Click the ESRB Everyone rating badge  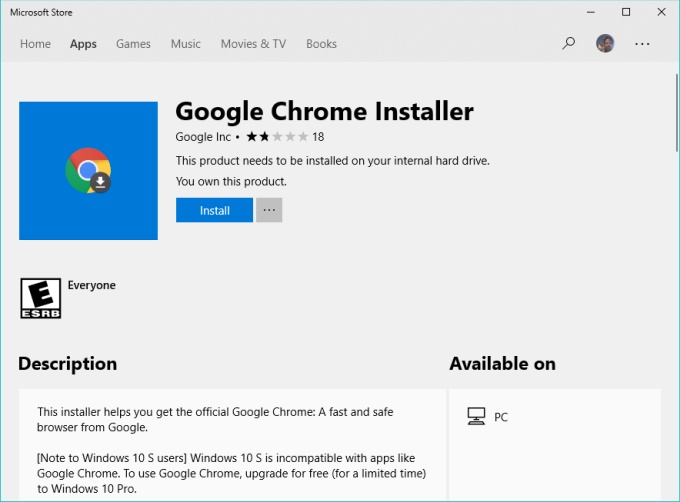pyautogui.click(x=41, y=298)
